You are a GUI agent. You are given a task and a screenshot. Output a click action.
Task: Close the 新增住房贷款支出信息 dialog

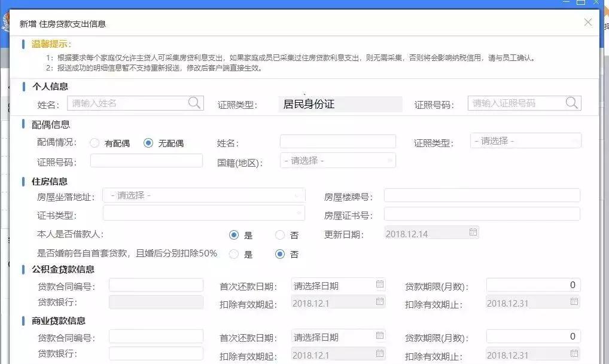click(x=587, y=22)
